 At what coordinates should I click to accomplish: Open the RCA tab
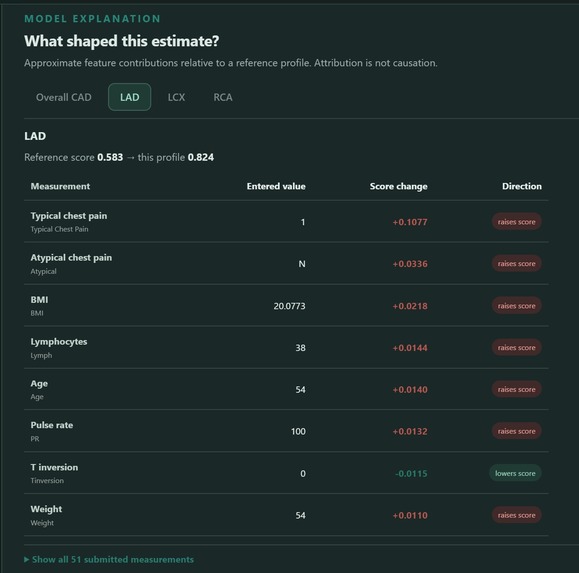(x=223, y=97)
